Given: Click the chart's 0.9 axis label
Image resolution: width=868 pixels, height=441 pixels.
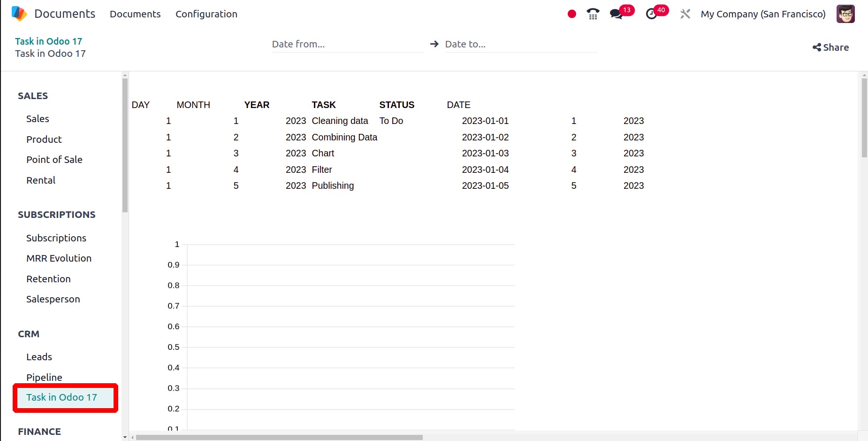Looking at the screenshot, I should [174, 265].
